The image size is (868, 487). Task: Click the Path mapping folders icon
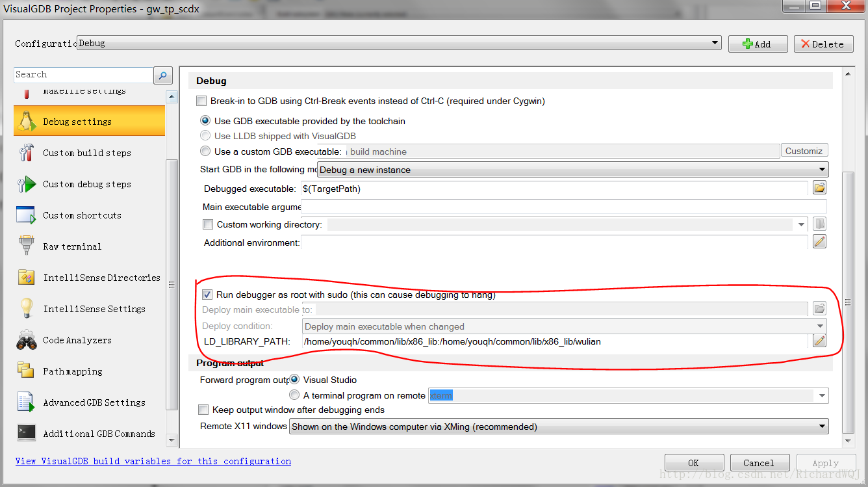[x=26, y=371]
